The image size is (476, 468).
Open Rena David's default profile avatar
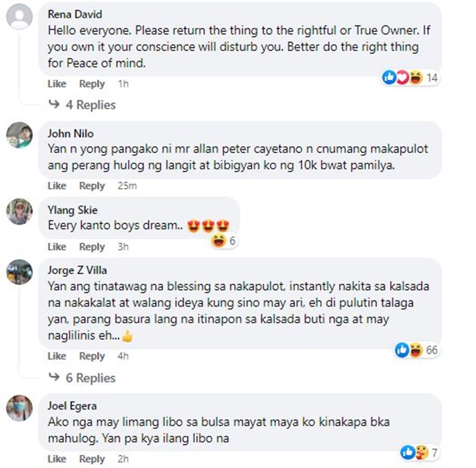click(x=20, y=17)
